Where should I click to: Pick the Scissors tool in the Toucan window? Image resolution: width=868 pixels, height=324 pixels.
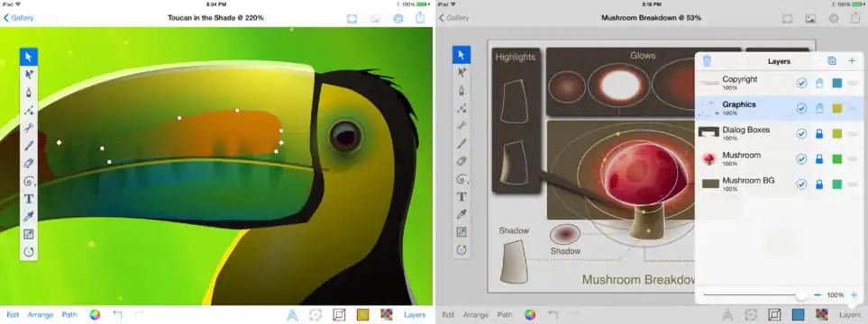point(29,128)
